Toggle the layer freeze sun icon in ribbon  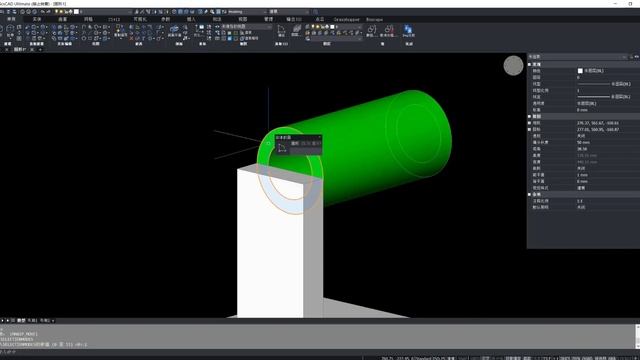[x=318, y=27]
